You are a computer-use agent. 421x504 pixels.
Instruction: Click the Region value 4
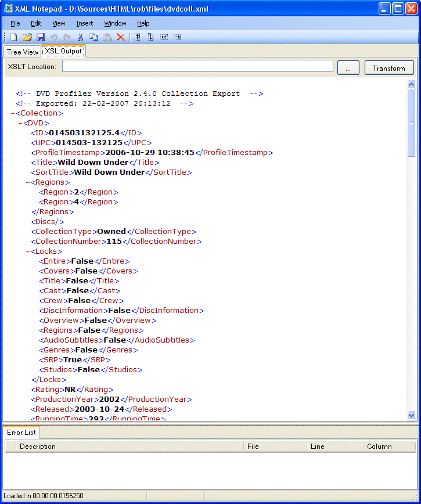point(77,202)
